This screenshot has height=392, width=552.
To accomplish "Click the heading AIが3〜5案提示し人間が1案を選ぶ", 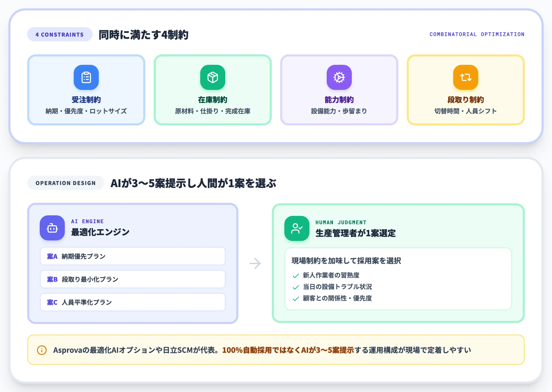I will click(x=193, y=183).
